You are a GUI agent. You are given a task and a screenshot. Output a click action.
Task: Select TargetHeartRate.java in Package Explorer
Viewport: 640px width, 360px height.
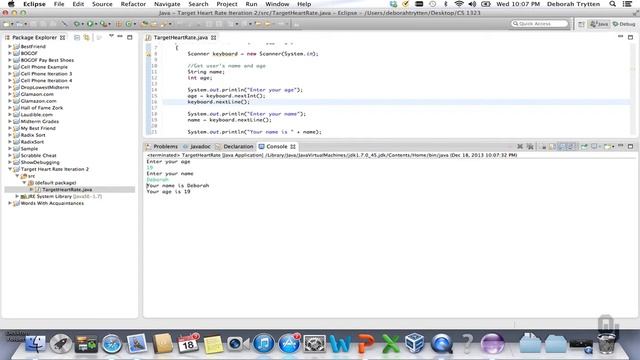pos(67,189)
